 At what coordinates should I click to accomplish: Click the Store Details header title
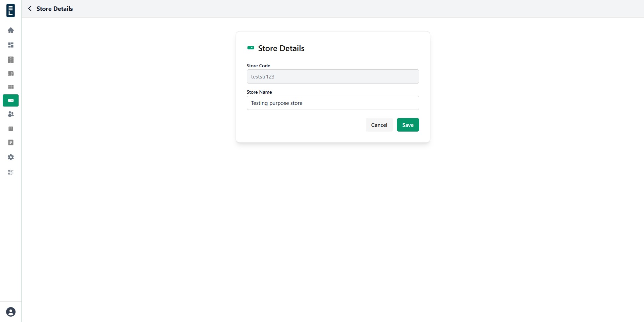click(x=54, y=8)
